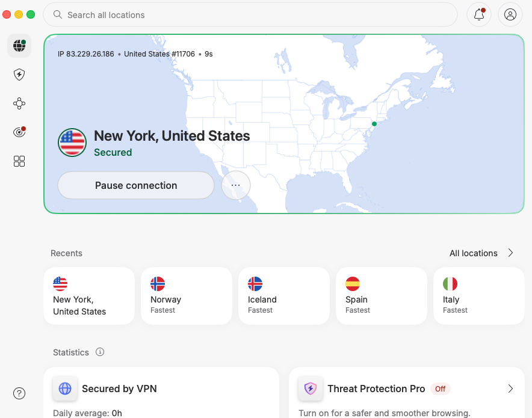Click the Statistics section label

(x=71, y=352)
